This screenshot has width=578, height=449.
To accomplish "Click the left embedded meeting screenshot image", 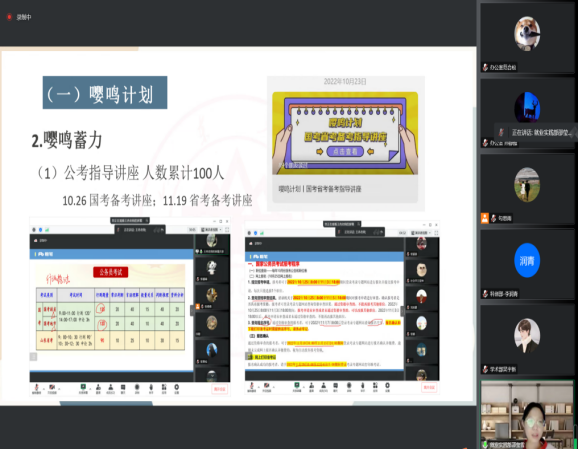I will point(130,306).
